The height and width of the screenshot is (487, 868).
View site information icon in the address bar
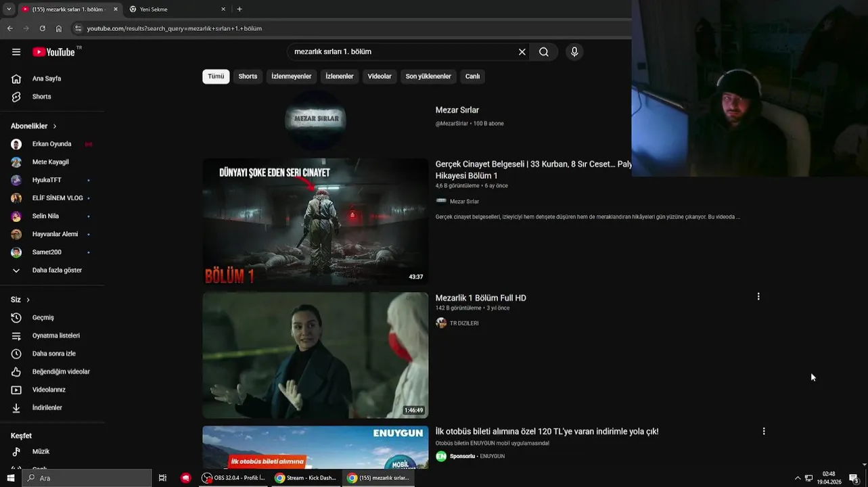(x=78, y=28)
